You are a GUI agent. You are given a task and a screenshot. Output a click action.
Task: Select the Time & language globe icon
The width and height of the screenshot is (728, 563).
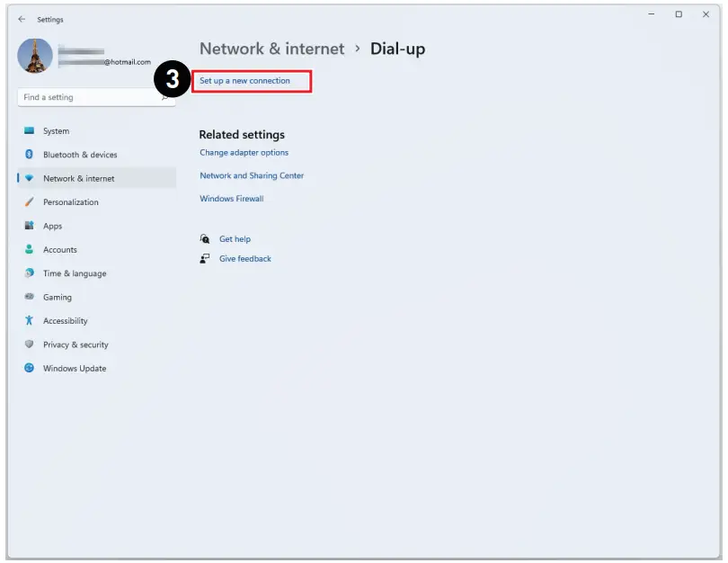(29, 273)
